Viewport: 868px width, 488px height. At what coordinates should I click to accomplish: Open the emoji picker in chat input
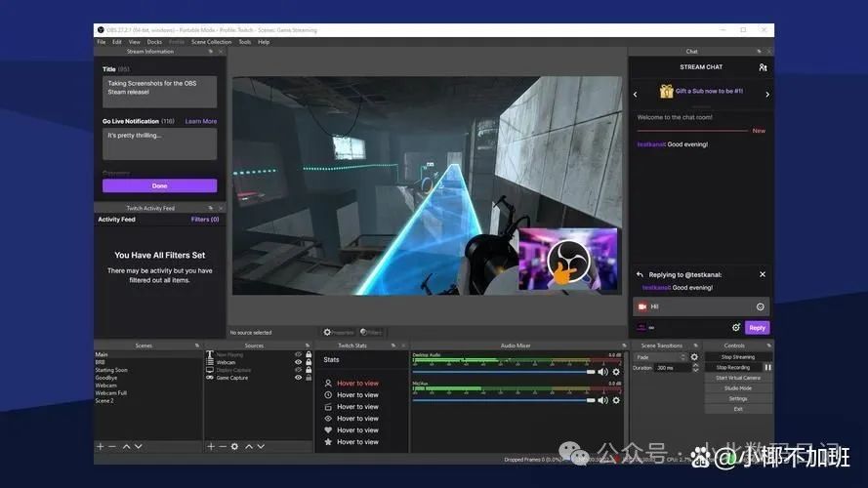coord(760,306)
